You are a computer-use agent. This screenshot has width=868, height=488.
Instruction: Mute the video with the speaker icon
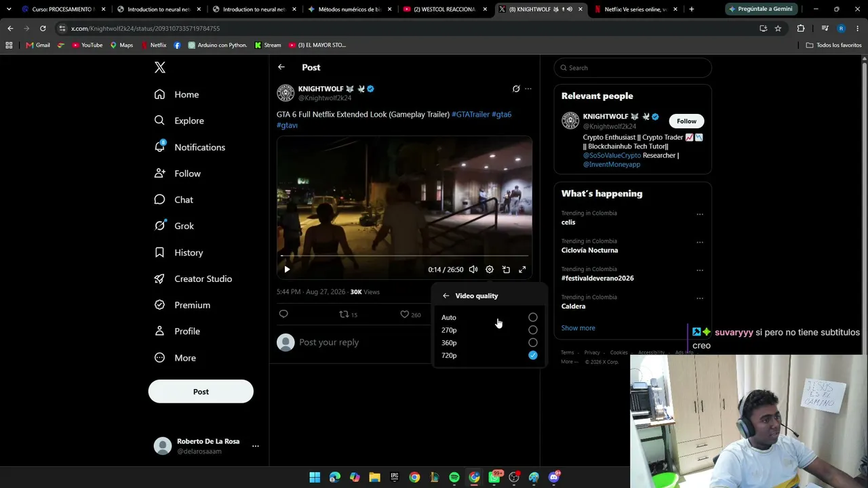tap(473, 270)
